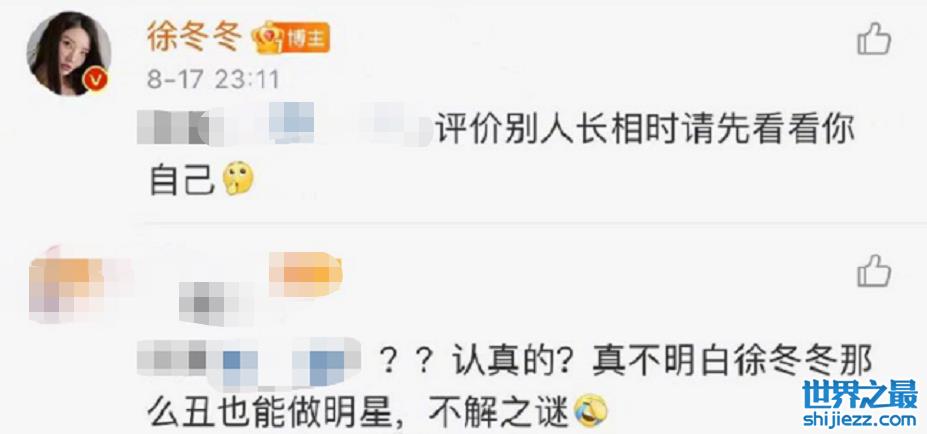Image resolution: width=927 pixels, height=434 pixels.
Task: Like the second comment with the thumbs-up
Action: click(874, 271)
